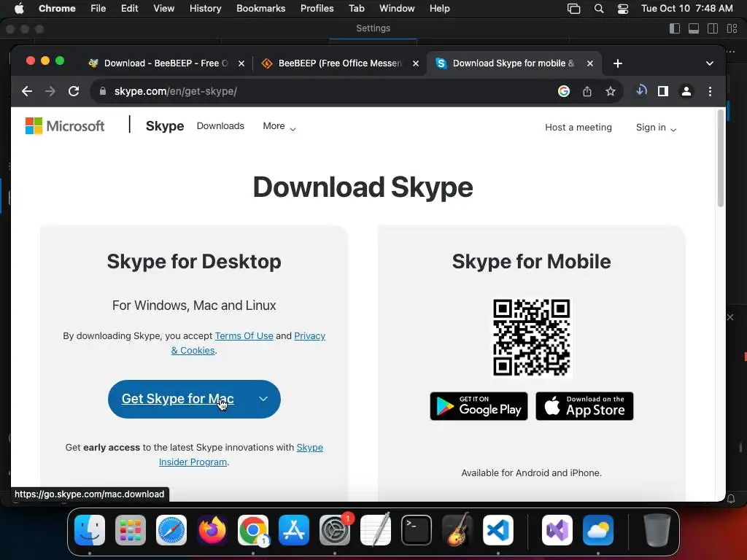Click the Download on the App Store badge
Image resolution: width=747 pixels, height=560 pixels.
584,406
